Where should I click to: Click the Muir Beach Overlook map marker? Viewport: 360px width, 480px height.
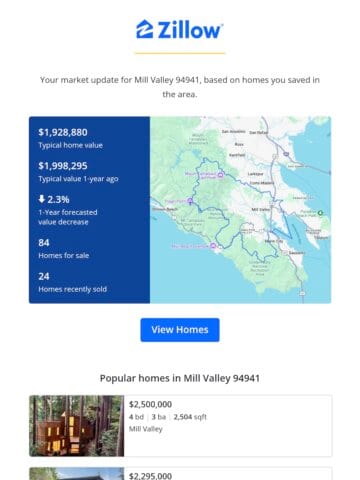tap(213, 246)
